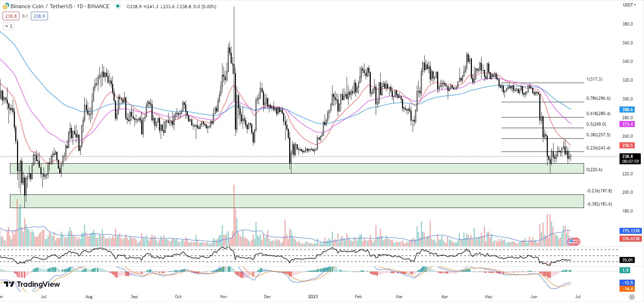Click the C238.8 close value in header
Screen dimensions: 644x302
(184, 6)
